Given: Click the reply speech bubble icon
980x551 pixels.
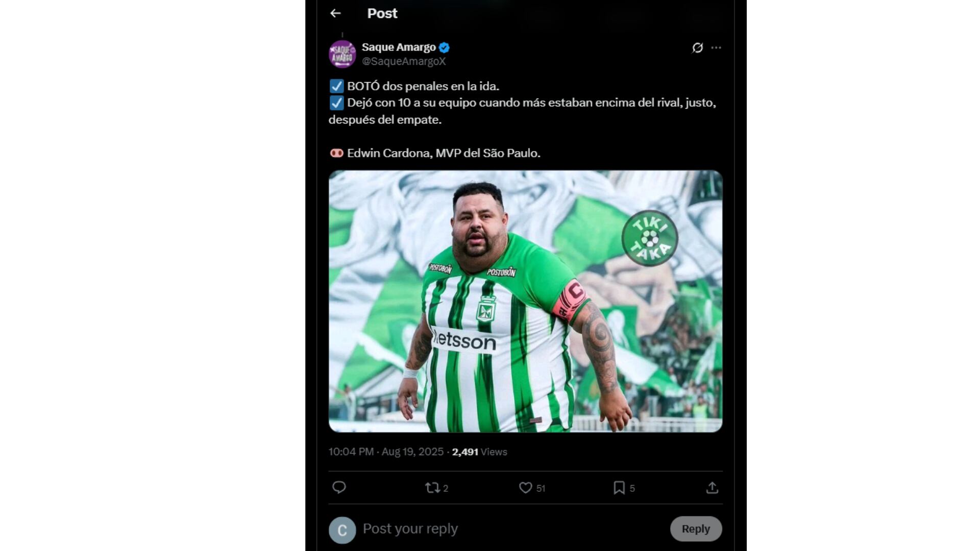Looking at the screenshot, I should pyautogui.click(x=339, y=488).
